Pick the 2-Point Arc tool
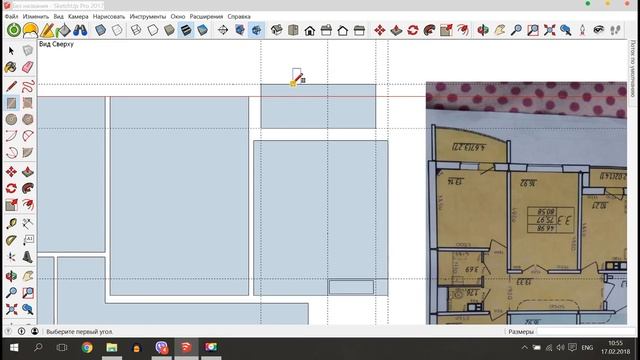The width and height of the screenshot is (640, 360). pos(28,136)
